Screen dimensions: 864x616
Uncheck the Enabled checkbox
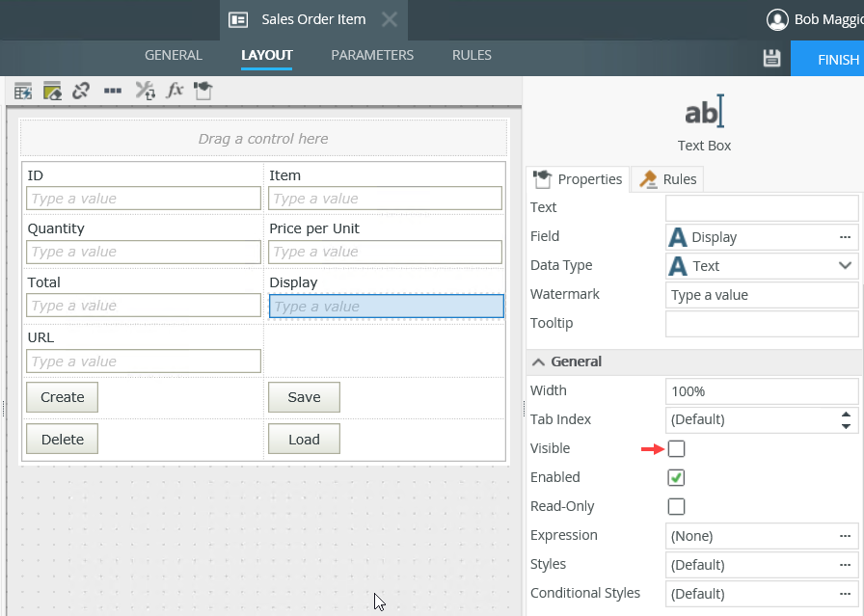(x=677, y=477)
